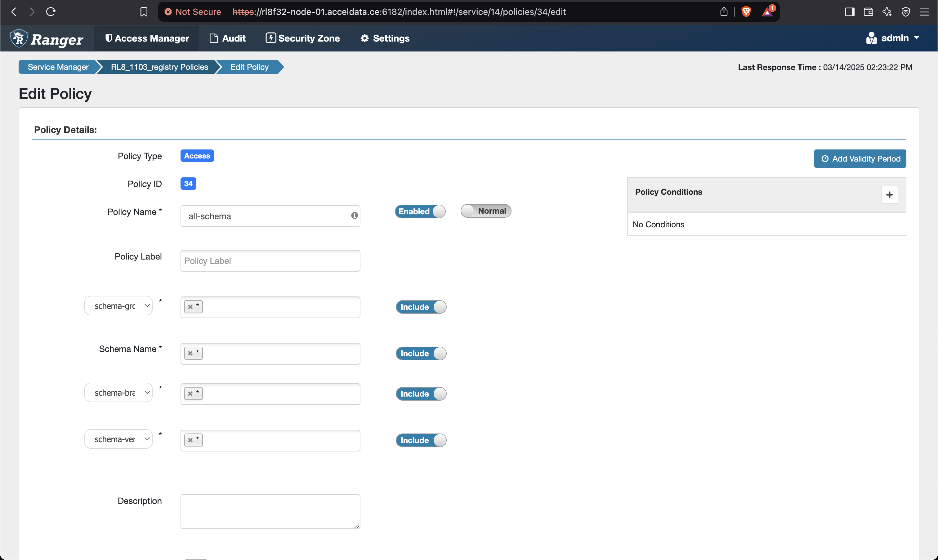
Task: Toggle Include for Schema Name
Action: 421,353
